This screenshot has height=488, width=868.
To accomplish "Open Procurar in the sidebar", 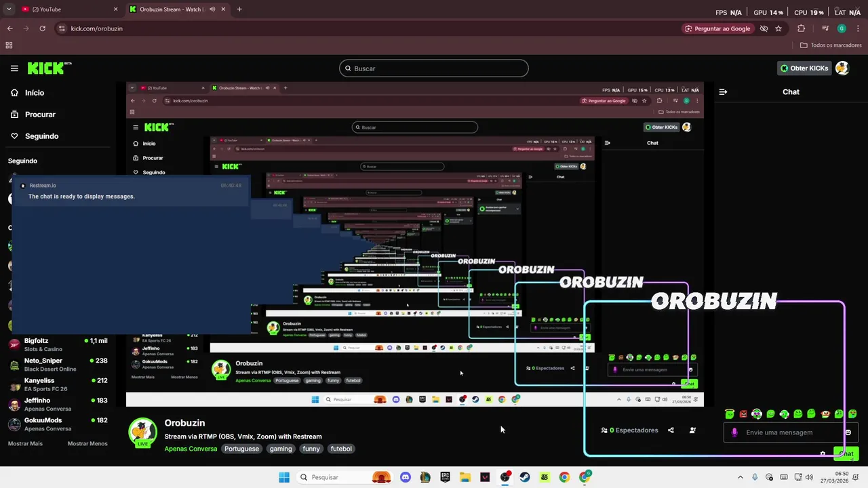I will click(40, 115).
